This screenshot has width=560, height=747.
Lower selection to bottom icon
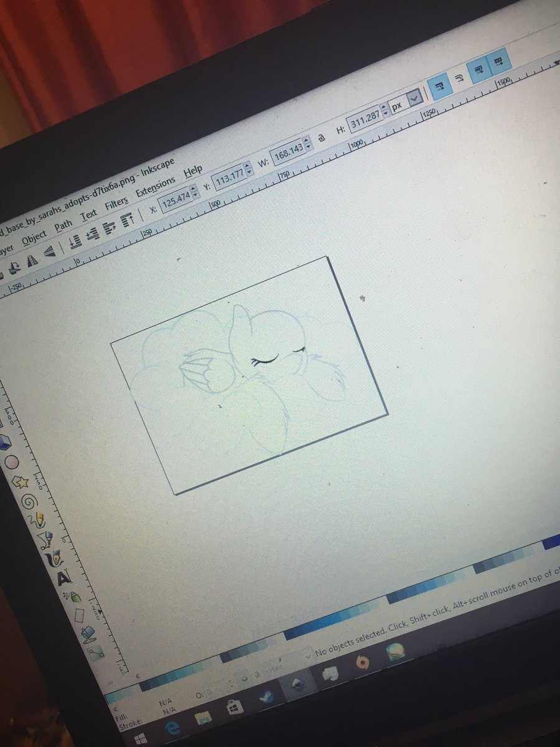click(x=76, y=242)
